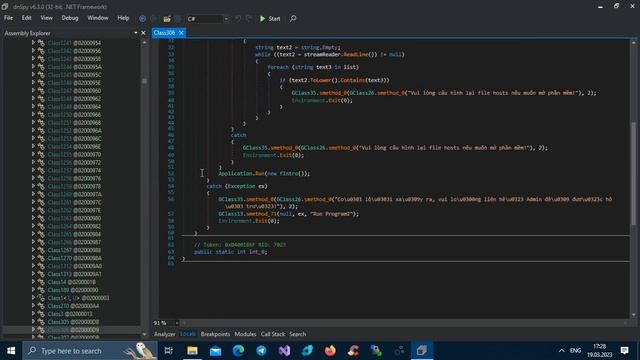Click the code editor vertical scrollbar

coord(633,173)
